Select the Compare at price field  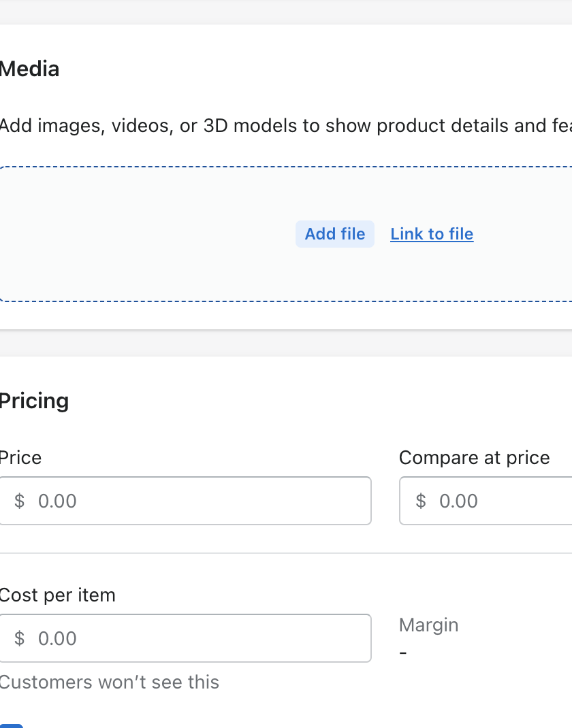point(486,501)
